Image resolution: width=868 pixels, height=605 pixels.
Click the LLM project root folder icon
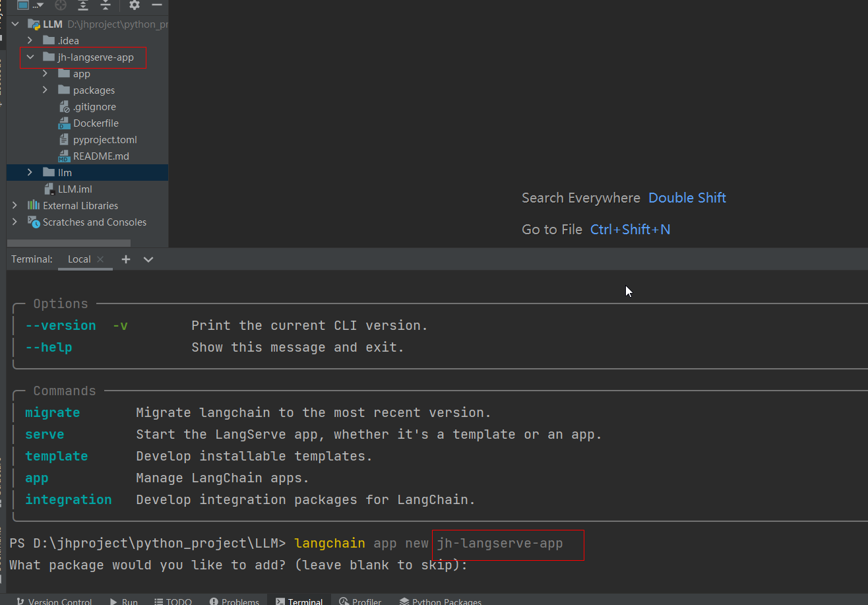tap(34, 24)
